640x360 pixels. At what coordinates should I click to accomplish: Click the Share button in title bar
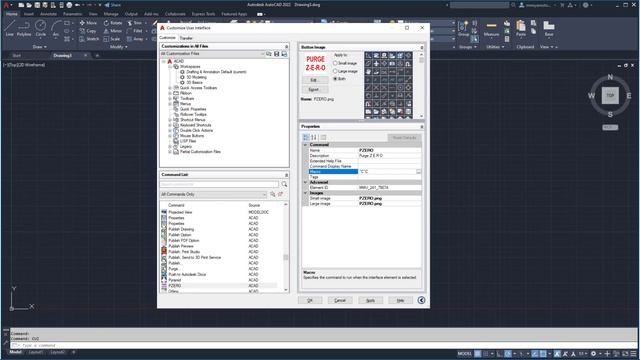[x=113, y=5]
